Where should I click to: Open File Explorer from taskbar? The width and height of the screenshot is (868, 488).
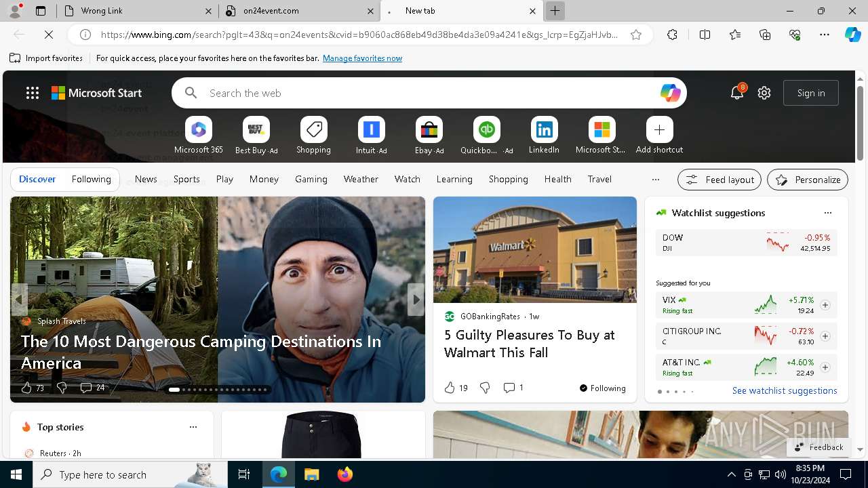click(311, 474)
